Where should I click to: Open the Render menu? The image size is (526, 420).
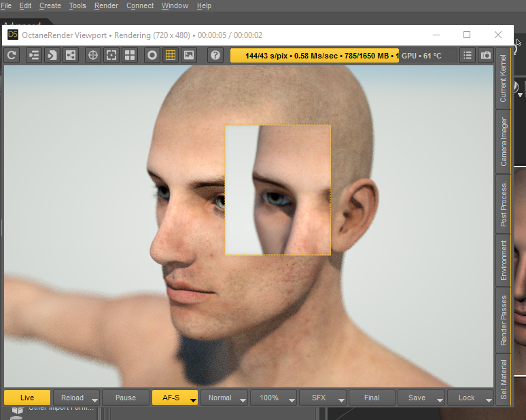click(106, 5)
